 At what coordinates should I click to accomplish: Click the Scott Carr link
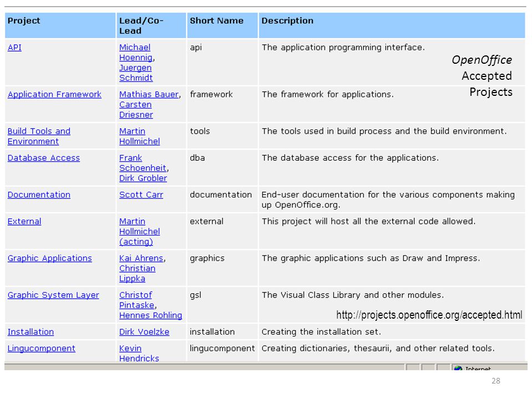click(141, 195)
